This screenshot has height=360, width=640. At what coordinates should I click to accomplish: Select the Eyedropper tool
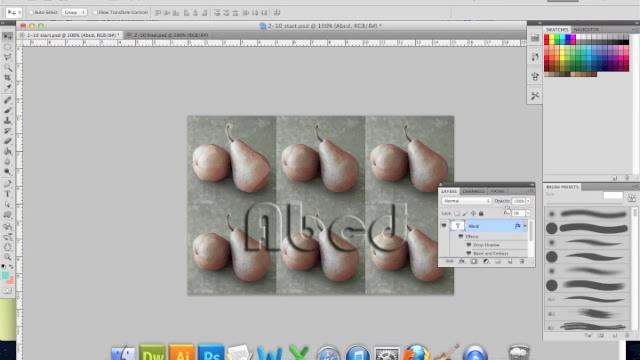[7, 87]
